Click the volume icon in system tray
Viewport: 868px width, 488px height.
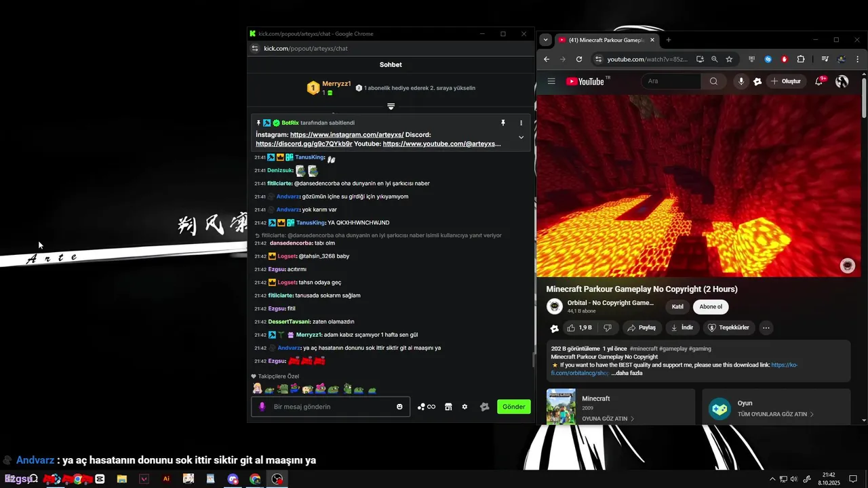click(794, 479)
